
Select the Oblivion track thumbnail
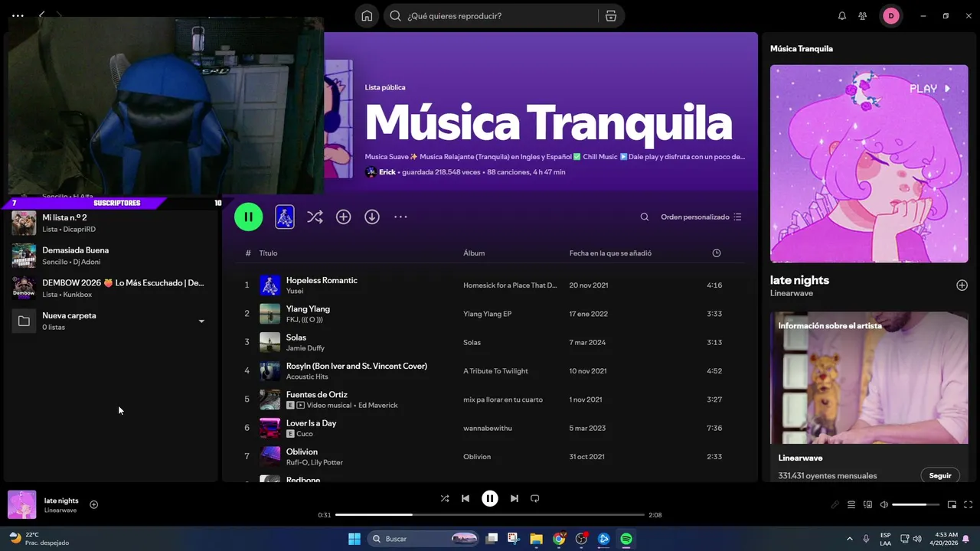(269, 457)
